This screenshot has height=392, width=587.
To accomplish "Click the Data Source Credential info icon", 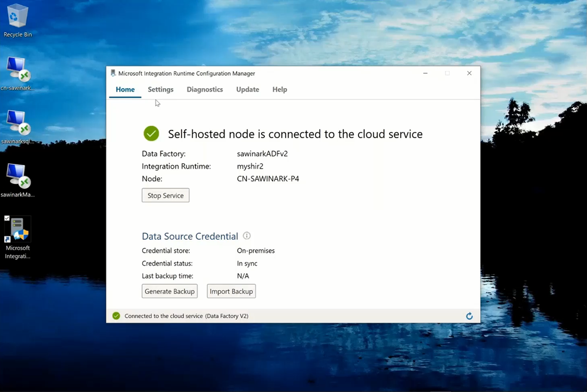I will click(x=247, y=236).
